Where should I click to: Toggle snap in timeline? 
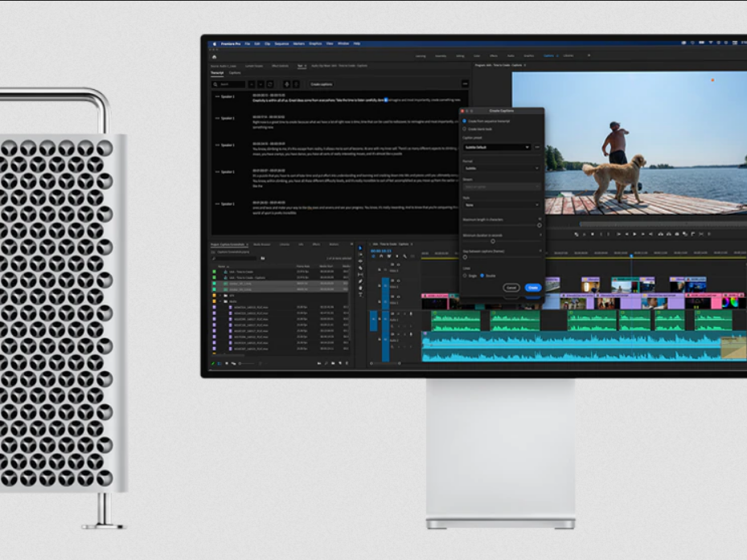point(381,256)
